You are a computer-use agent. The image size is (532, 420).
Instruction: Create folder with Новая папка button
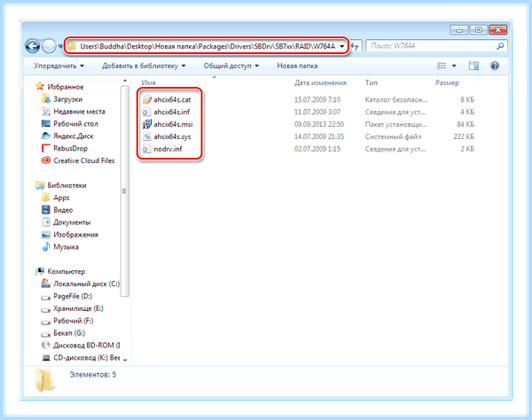point(297,66)
